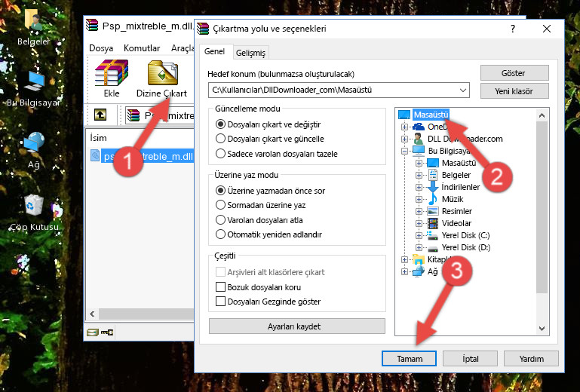Open Dosya menu in WinRAR
580x392 pixels.
101,48
